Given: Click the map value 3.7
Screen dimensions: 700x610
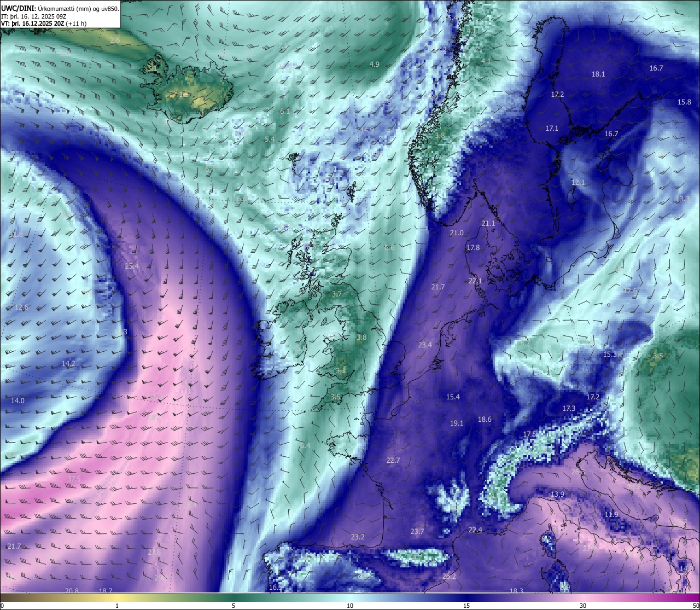Looking at the screenshot, I should point(337,294).
